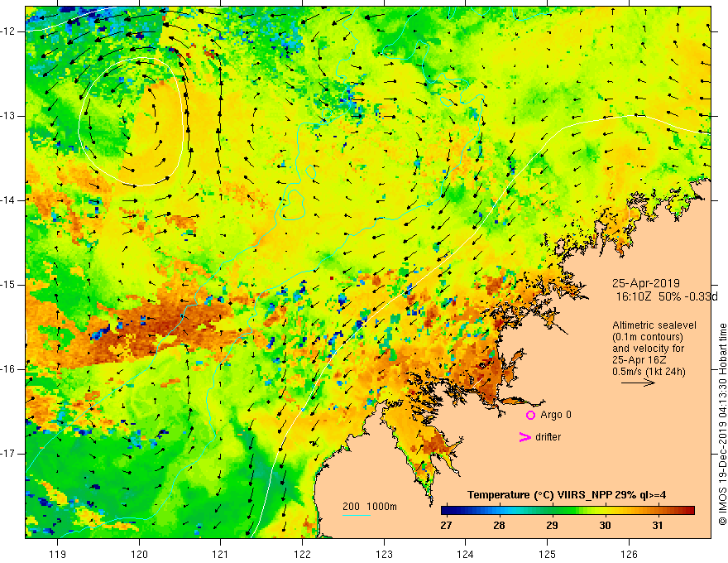This screenshot has height=563, width=728.
Task: Click the latitude label -16
Action: (x=8, y=369)
